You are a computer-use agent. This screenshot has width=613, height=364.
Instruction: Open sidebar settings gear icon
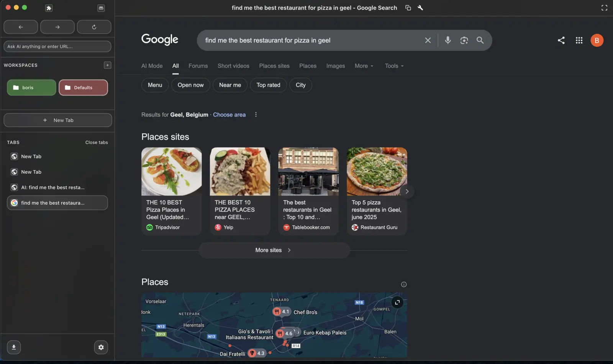[101, 347]
